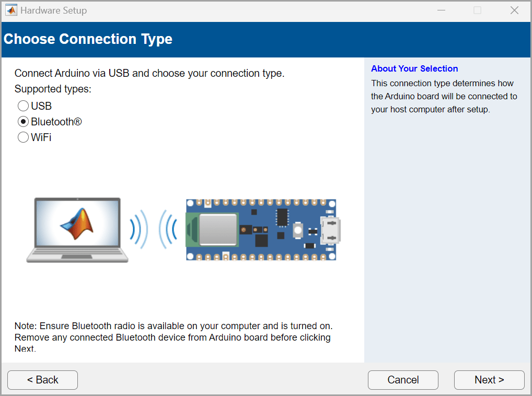Choose the WiFi connection radio button
The image size is (532, 396).
point(23,137)
